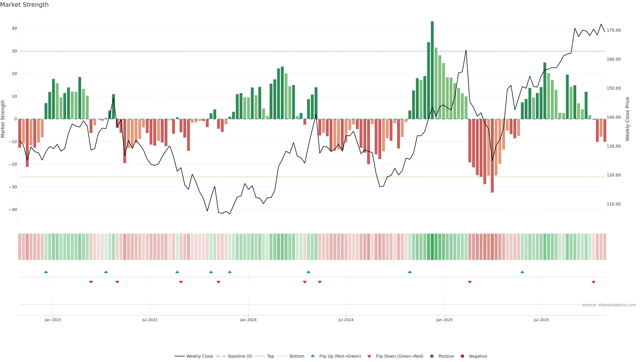Click the flip-up triangle marker before Jul 2025
This screenshot has width=644, height=362.
(522, 272)
